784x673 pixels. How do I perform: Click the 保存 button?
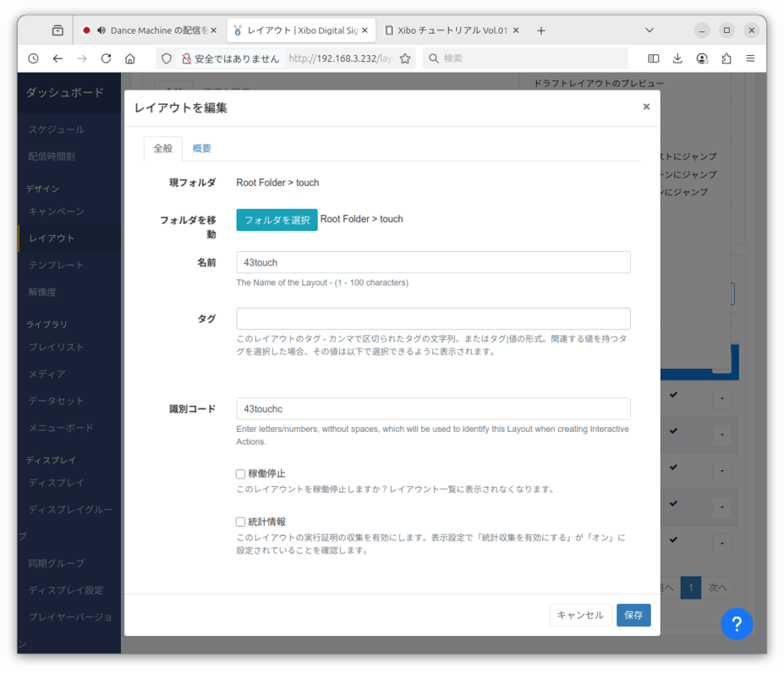(633, 616)
